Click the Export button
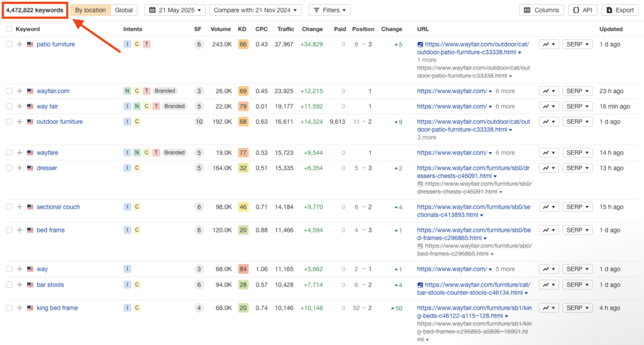Viewport: 644px width, 345px height. [x=619, y=10]
